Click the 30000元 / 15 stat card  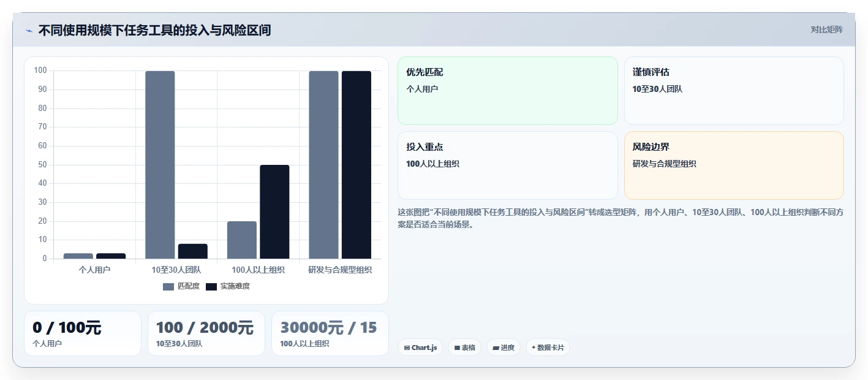[330, 333]
